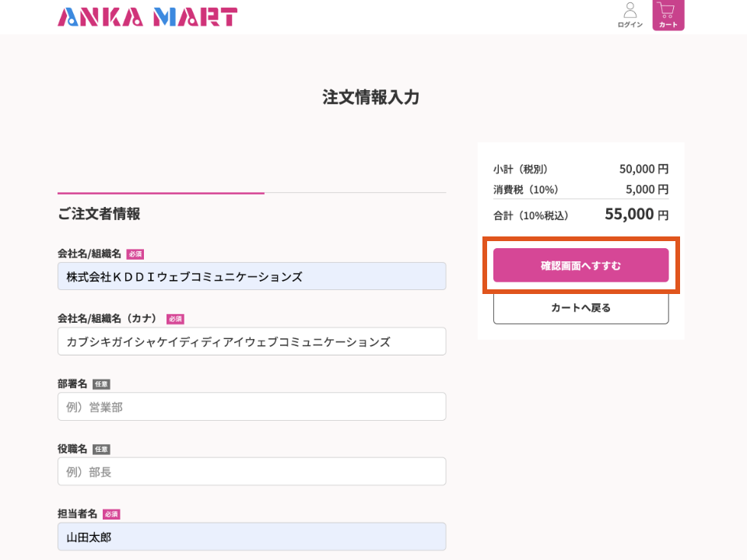Click the ANKA MART logo
The height and width of the screenshot is (560, 747).
[x=147, y=16]
